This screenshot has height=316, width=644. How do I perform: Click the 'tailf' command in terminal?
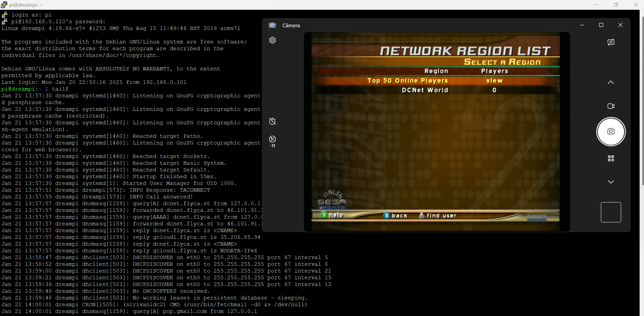click(60, 89)
